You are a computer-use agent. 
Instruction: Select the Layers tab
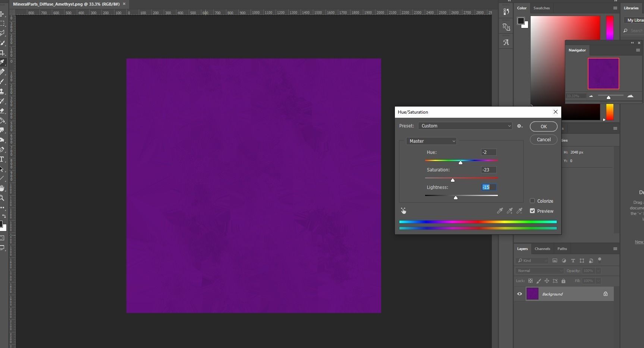pos(522,249)
